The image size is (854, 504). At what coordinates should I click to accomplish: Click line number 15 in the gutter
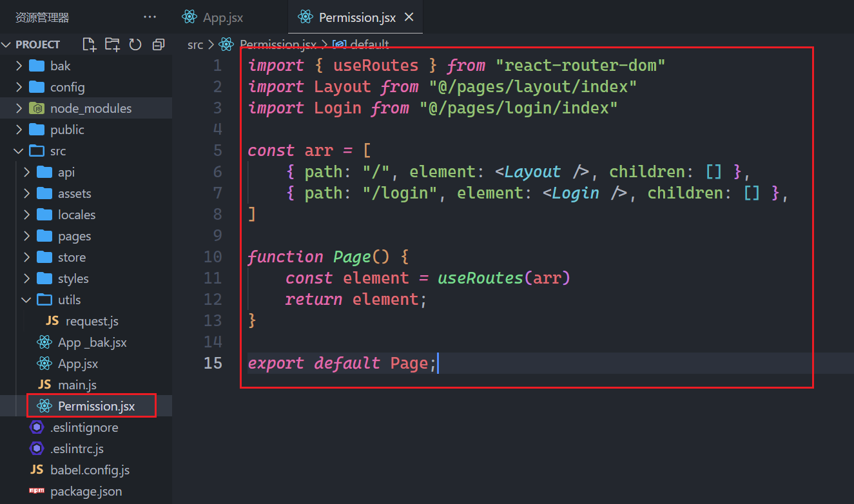213,363
